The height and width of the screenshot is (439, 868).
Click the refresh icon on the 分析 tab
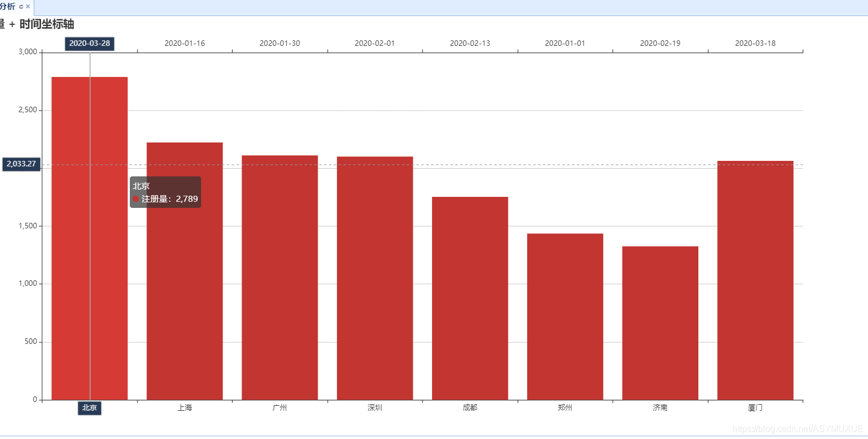coord(21,7)
